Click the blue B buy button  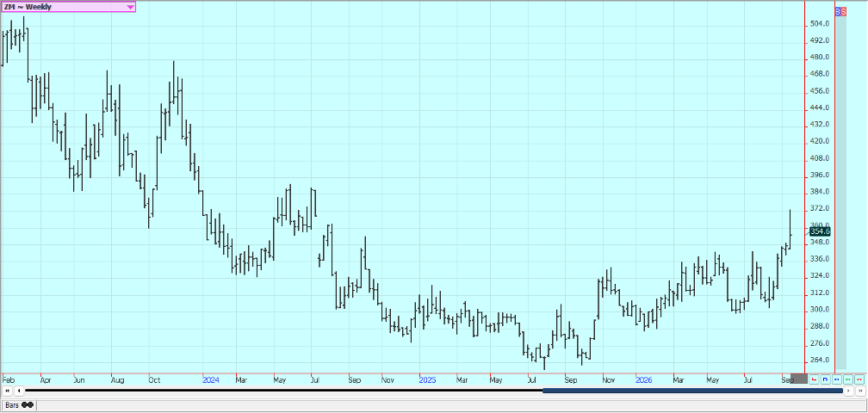pyautogui.click(x=838, y=11)
